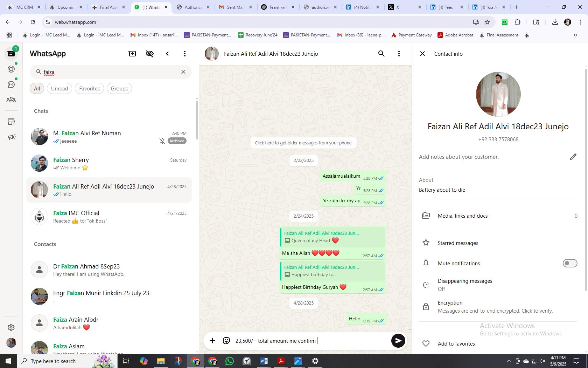This screenshot has width=588, height=368.
Task: Click the chat list scrollbar
Action: tap(197, 120)
